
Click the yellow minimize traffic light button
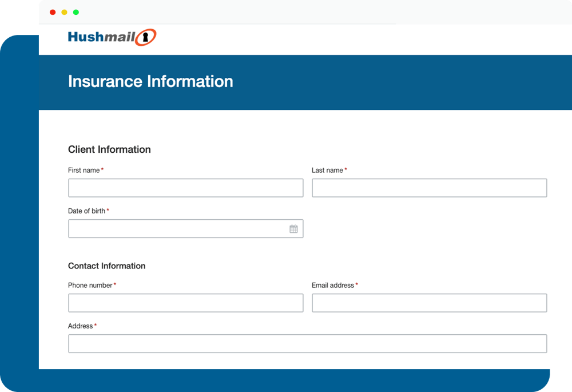pos(64,11)
